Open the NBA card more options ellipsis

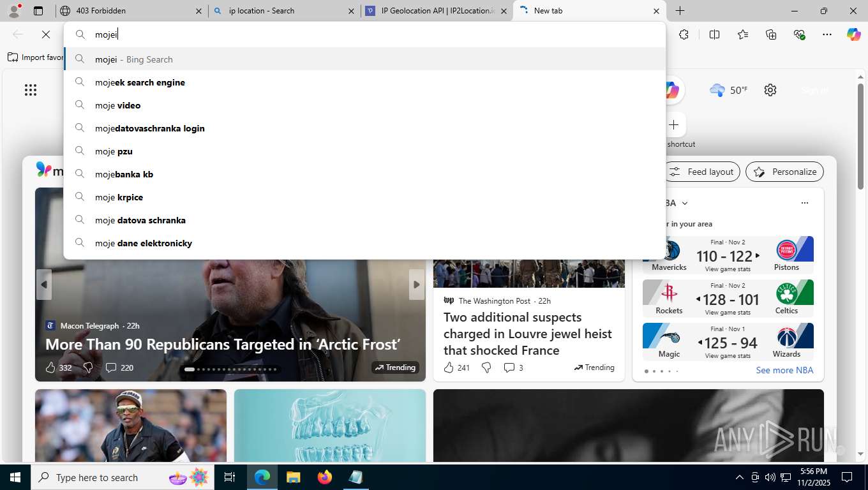[x=804, y=203]
